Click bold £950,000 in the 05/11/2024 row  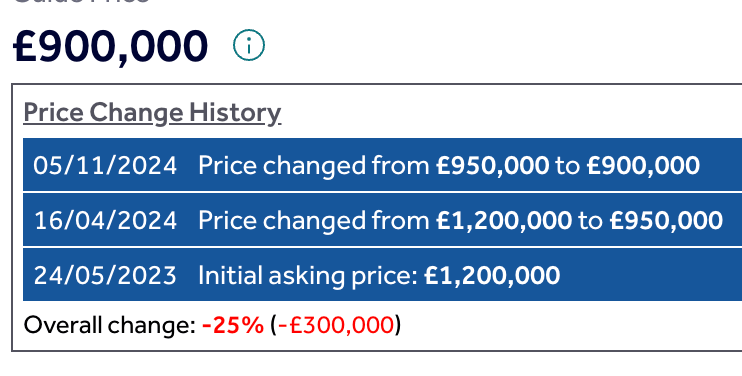click(493, 166)
